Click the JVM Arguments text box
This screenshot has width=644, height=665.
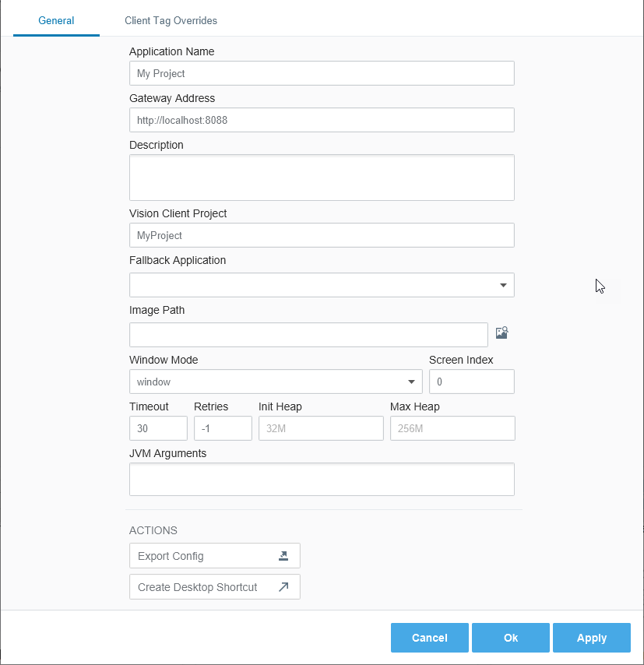click(322, 479)
